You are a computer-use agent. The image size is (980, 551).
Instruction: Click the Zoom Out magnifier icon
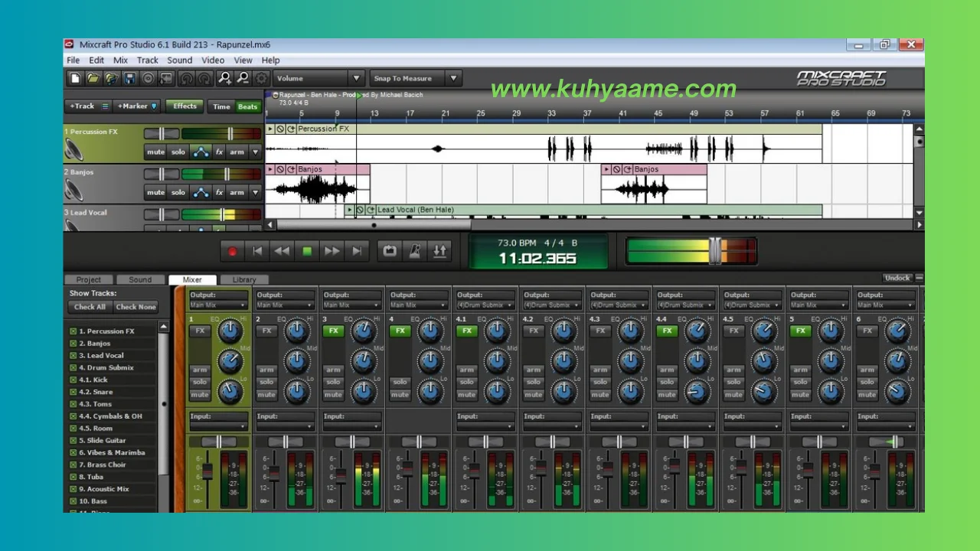(x=243, y=78)
